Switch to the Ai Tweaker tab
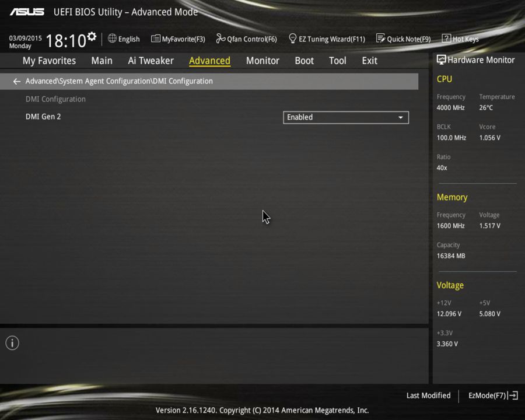The width and height of the screenshot is (525, 420). [150, 60]
